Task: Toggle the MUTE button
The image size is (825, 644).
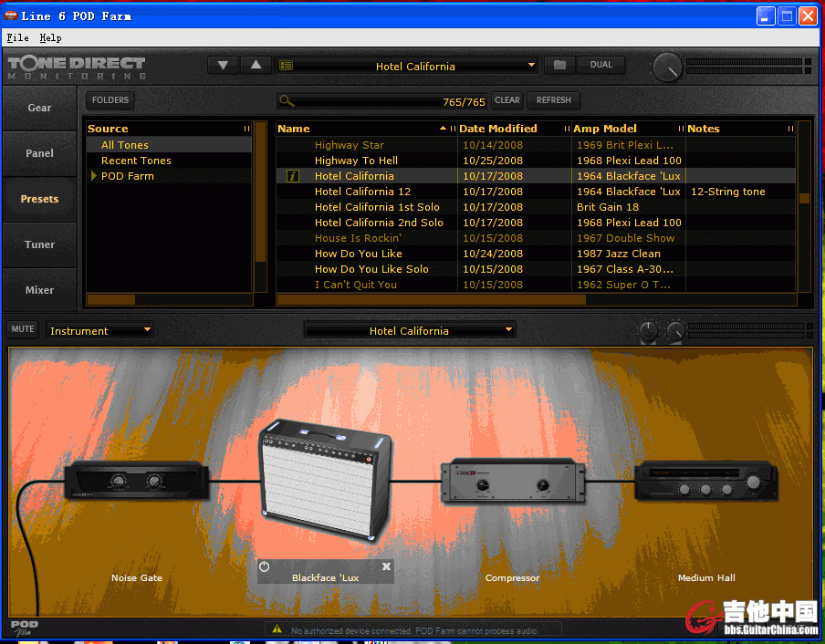Action: pyautogui.click(x=23, y=329)
